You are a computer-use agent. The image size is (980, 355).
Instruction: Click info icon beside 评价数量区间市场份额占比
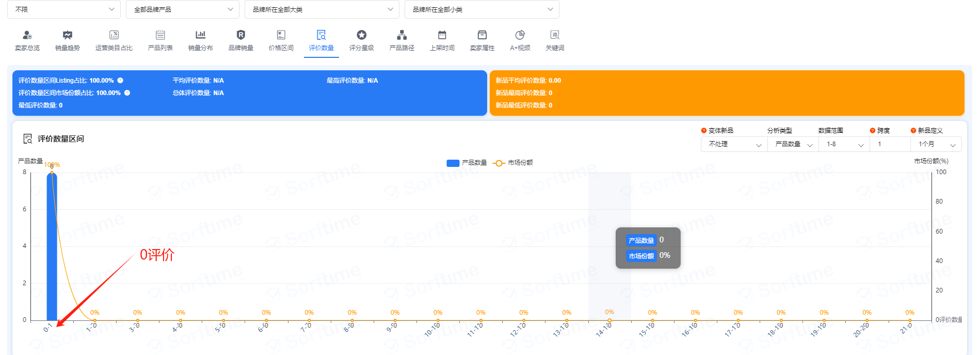point(127,93)
